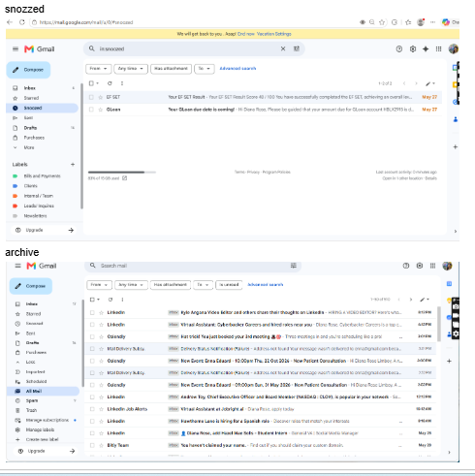Expand the 'Any time' filter in the snoozed view
Image resolution: width=475 pixels, height=476 pixels.
[131, 69]
